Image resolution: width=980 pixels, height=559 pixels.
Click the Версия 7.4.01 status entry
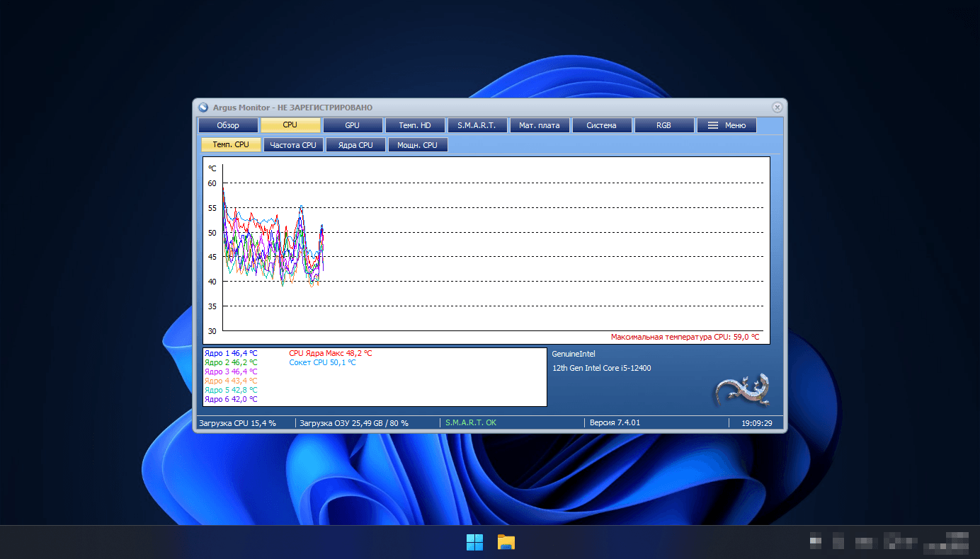click(615, 423)
